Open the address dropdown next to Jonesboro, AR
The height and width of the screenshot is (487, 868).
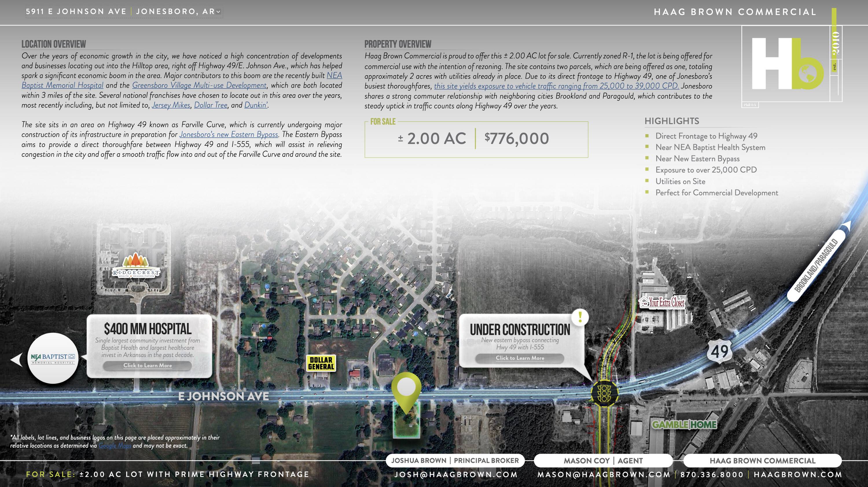tap(218, 12)
